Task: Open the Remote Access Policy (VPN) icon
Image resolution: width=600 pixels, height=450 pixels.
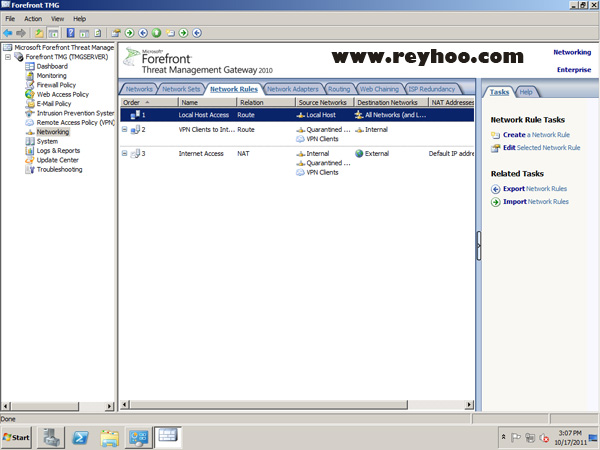Action: [30, 122]
